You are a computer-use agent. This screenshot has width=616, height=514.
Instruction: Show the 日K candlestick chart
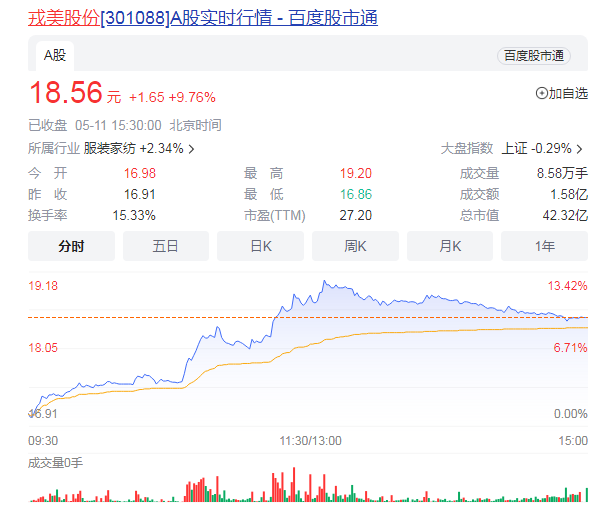point(260,246)
